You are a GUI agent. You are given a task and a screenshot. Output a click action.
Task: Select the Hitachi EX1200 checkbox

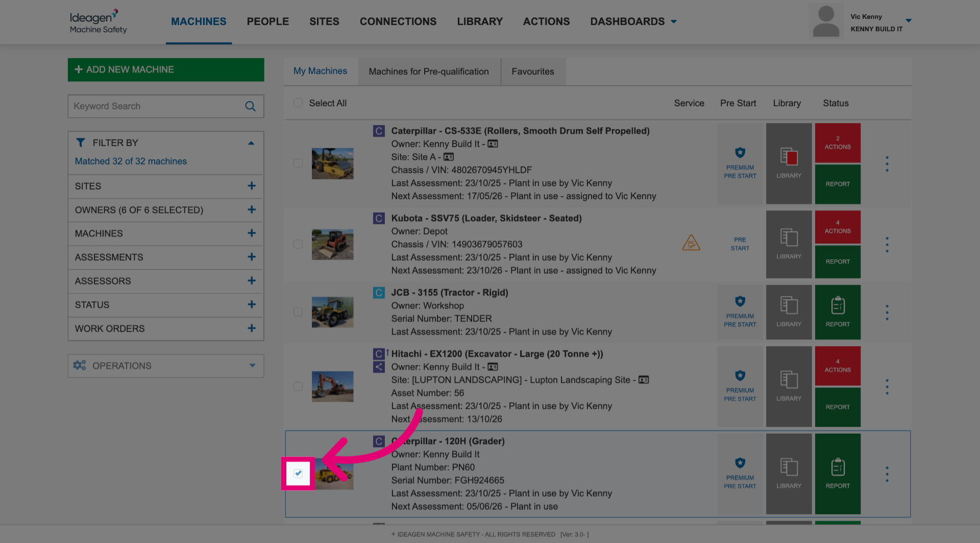pyautogui.click(x=298, y=386)
